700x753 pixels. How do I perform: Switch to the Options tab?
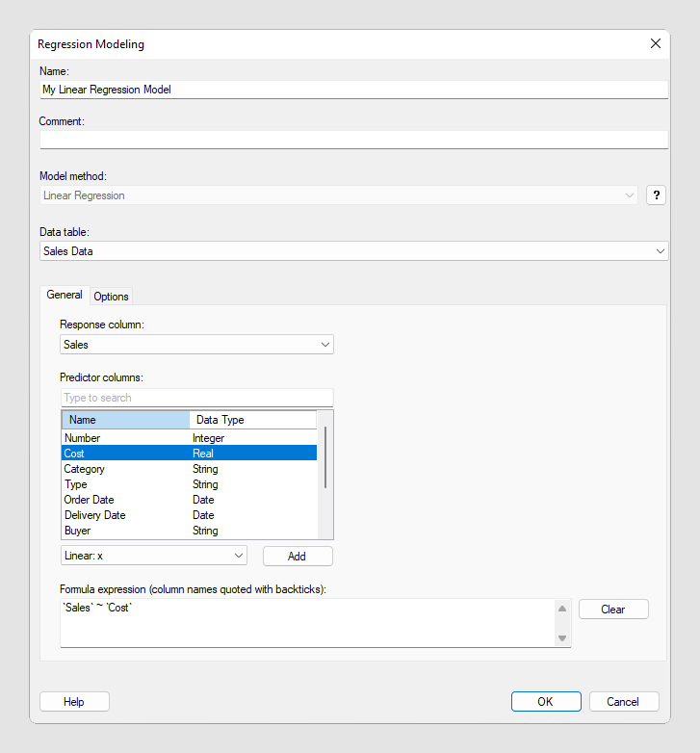[x=111, y=297]
